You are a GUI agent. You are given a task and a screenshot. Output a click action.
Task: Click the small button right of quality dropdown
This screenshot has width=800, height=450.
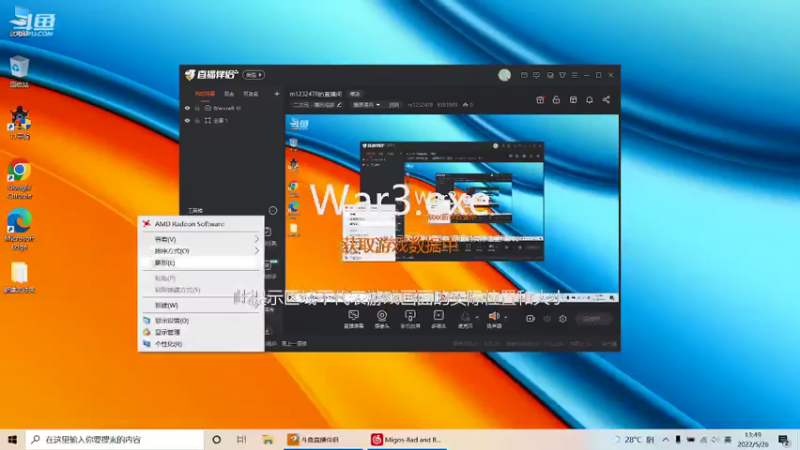pos(394,105)
